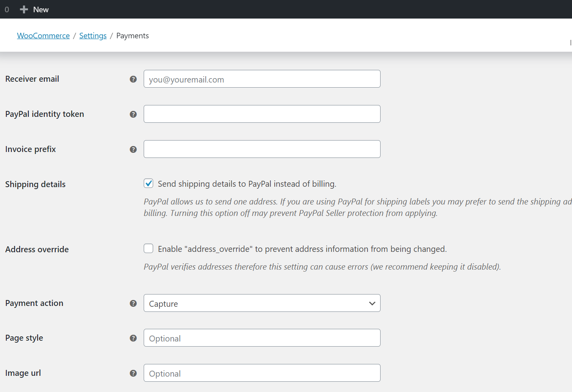Viewport: 572px width, 392px height.
Task: Click the Payments breadcrumb text
Action: [x=133, y=36]
